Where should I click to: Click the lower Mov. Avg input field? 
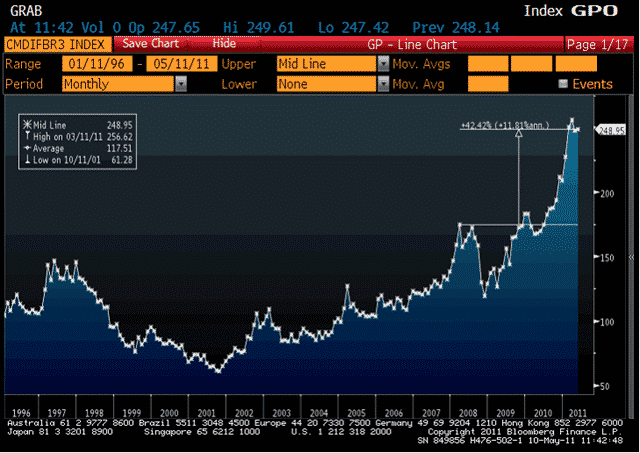pos(487,84)
